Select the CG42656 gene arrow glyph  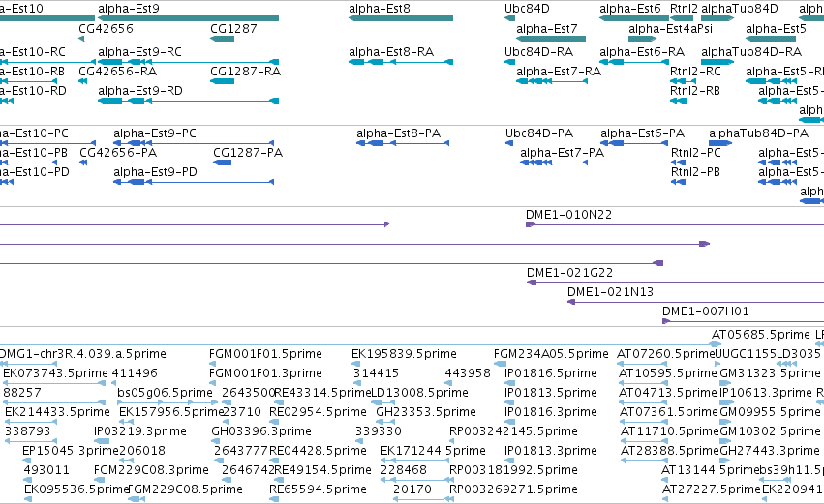pyautogui.click(x=81, y=39)
